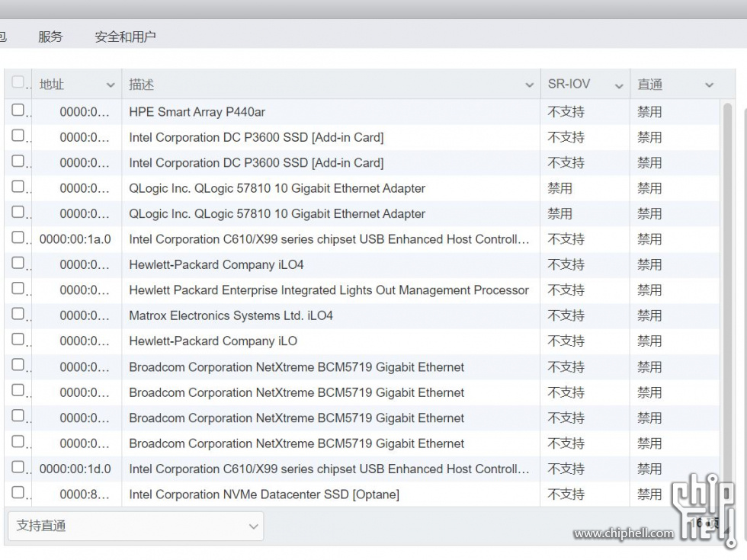Click 禁用 passthrough cell of Matrox row
Viewport: 747px width, 560px height.
649,315
